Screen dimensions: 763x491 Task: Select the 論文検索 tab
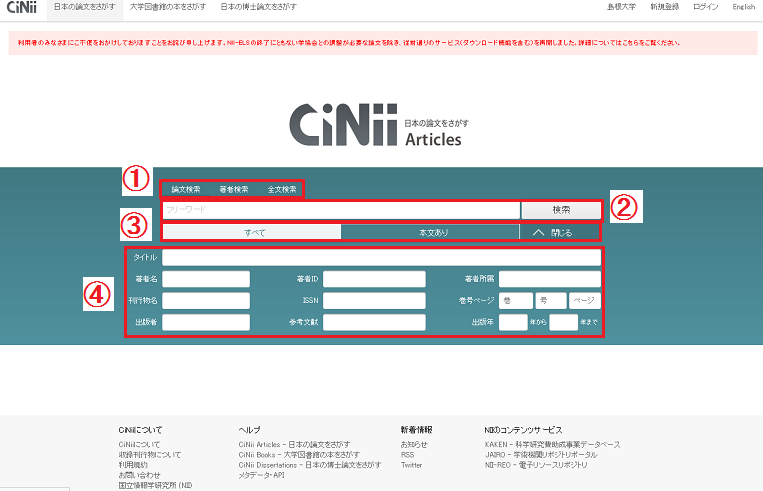tap(186, 189)
